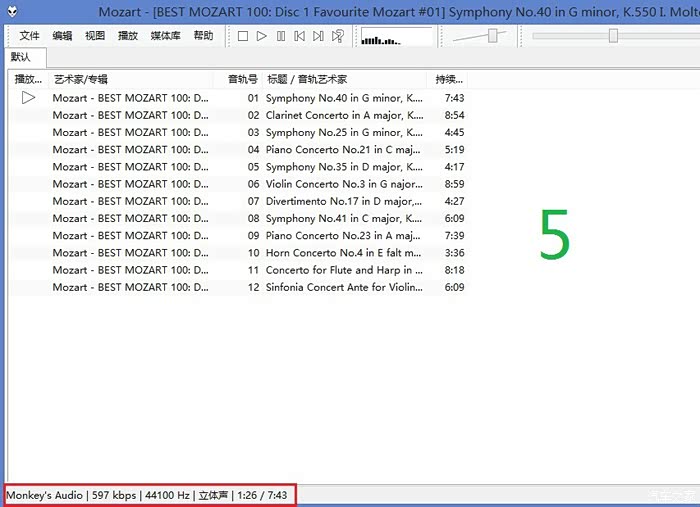Open the 播放 menu
The height and width of the screenshot is (507, 700).
point(128,36)
